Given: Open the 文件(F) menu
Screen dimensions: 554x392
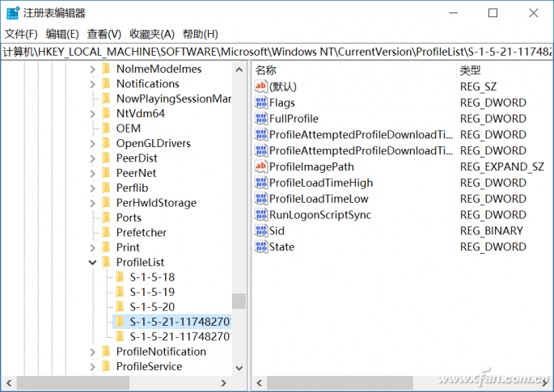Looking at the screenshot, I should 21,34.
